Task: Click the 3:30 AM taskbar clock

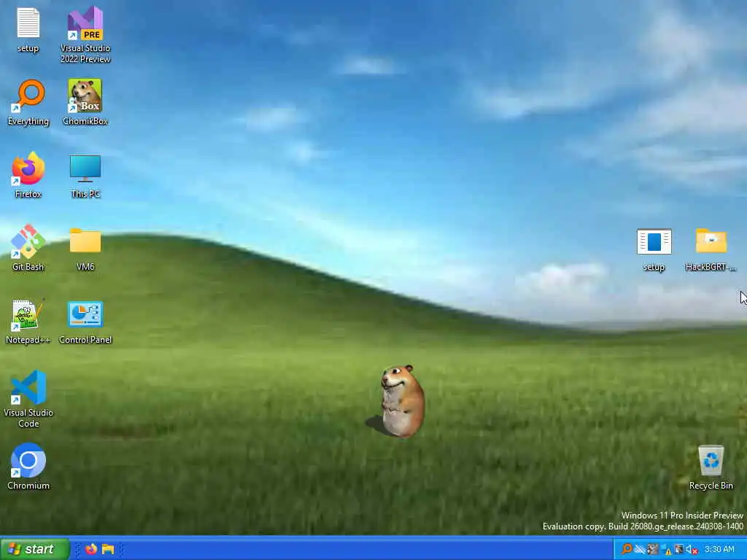Action: point(720,549)
